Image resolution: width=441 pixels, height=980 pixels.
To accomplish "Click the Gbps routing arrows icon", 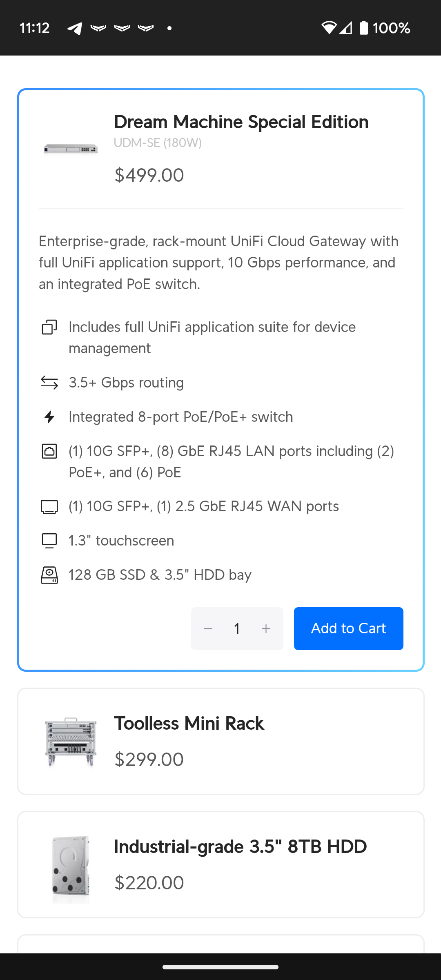I will pyautogui.click(x=49, y=383).
